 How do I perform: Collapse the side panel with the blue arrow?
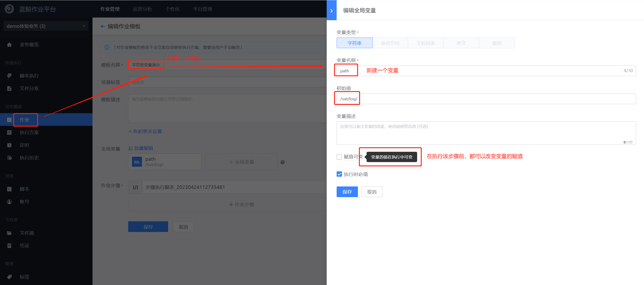tap(332, 10)
